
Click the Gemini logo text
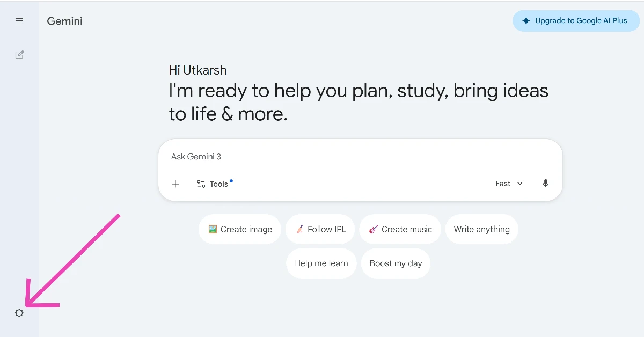pos(64,21)
